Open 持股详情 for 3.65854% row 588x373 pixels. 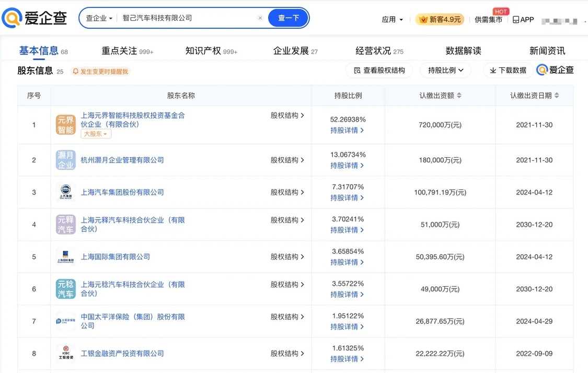pos(347,262)
